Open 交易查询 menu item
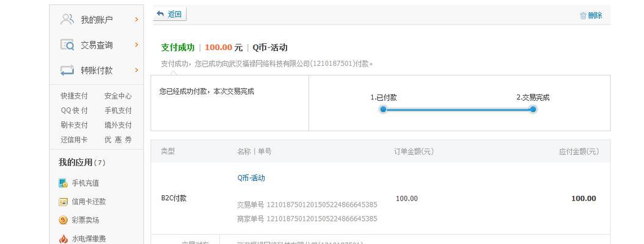This screenshot has width=644, height=244. 97,45
